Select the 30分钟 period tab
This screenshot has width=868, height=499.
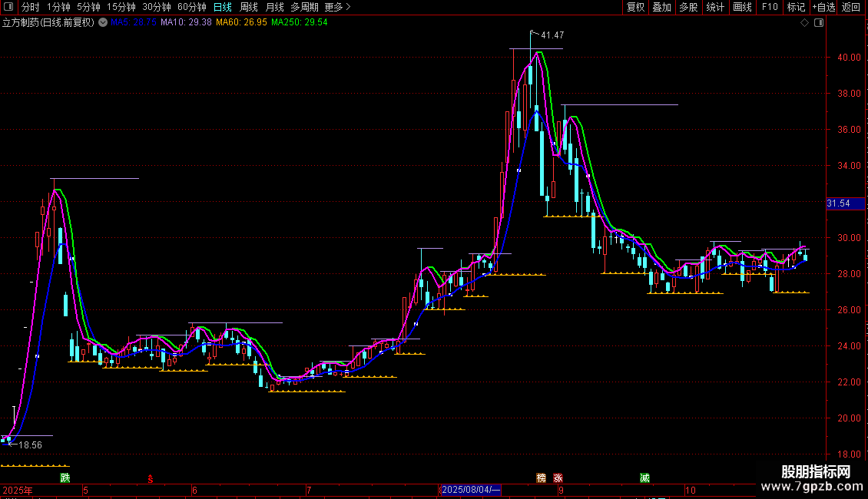coord(157,7)
